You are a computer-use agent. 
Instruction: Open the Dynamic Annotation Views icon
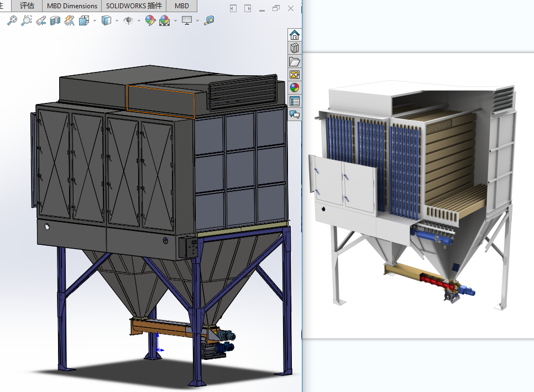tap(69, 20)
